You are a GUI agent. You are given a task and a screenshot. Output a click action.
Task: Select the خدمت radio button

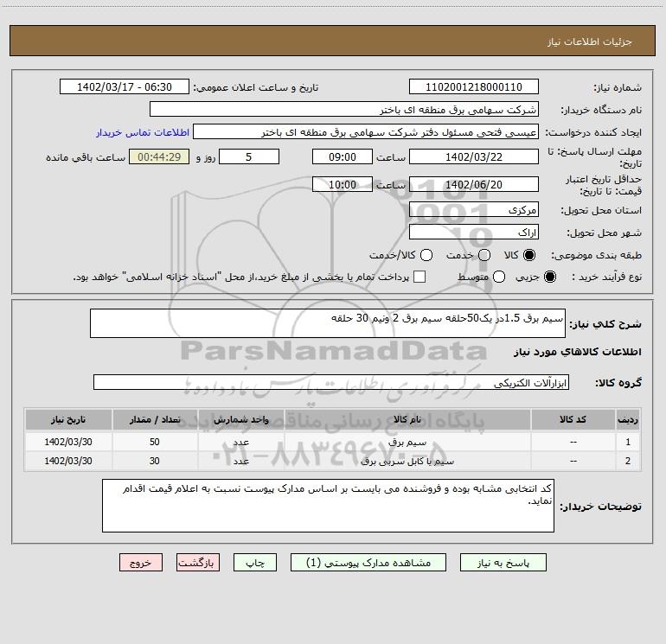pos(484,255)
